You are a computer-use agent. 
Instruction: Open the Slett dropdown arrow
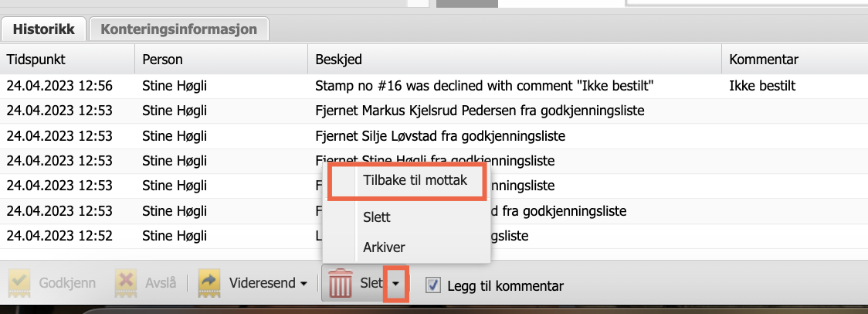point(395,284)
